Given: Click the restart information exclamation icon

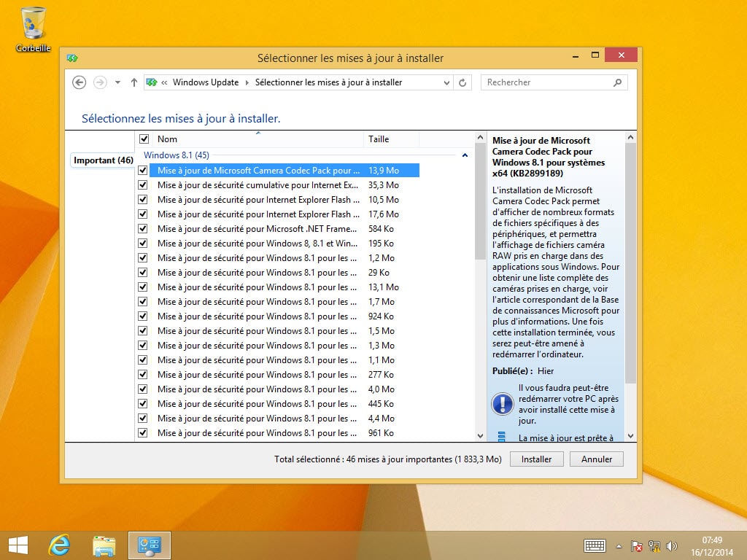Looking at the screenshot, I should tap(502, 404).
